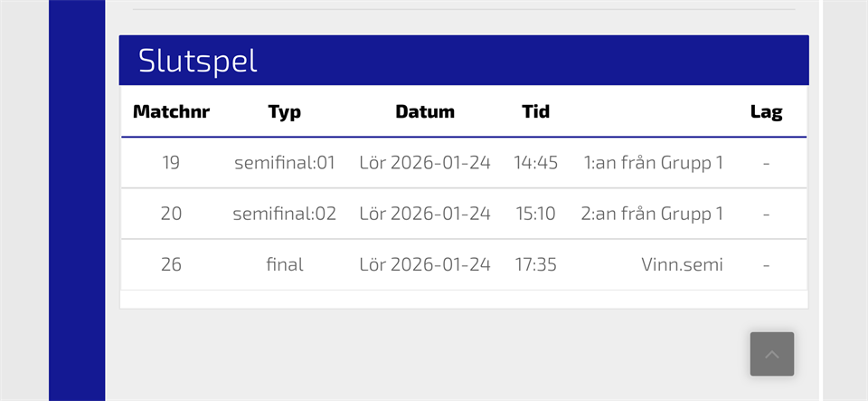
Task: Click the 15:10 time cell
Action: pos(535,214)
